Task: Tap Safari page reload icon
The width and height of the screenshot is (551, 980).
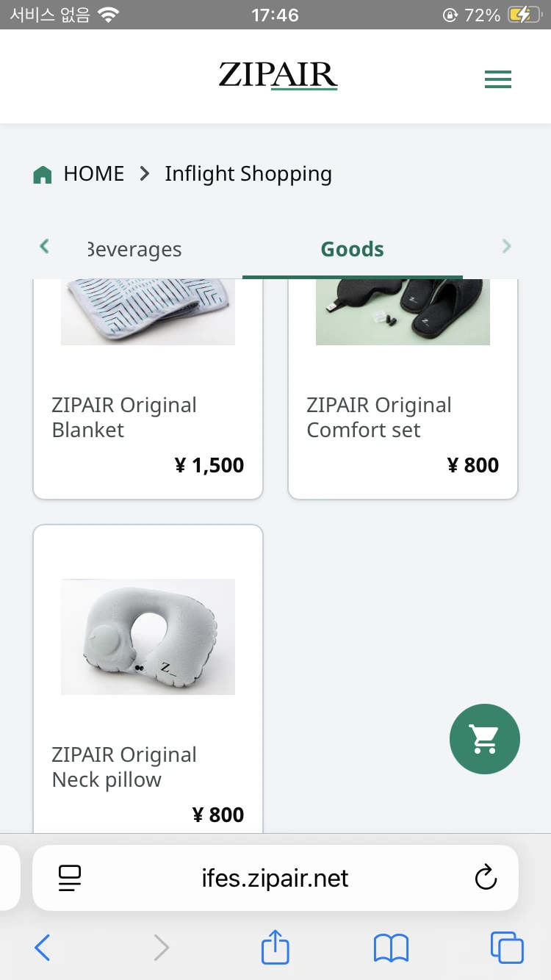Action: point(486,877)
